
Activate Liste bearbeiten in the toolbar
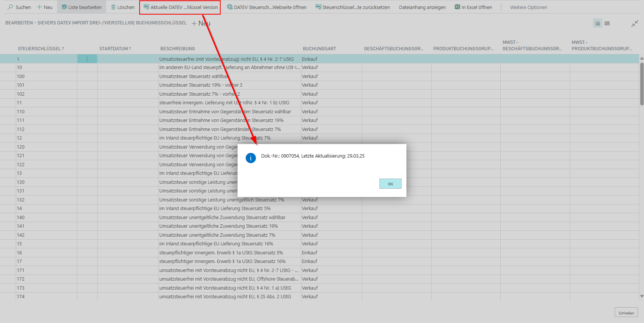click(81, 7)
